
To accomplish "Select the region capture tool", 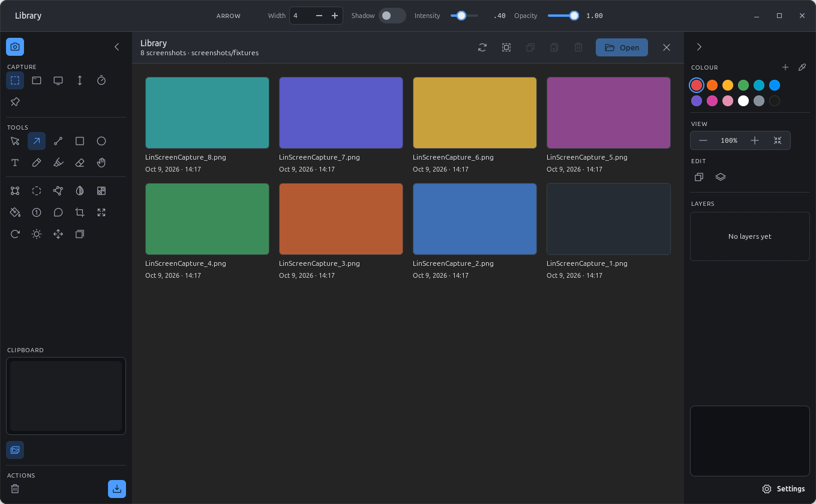I will click(x=15, y=80).
